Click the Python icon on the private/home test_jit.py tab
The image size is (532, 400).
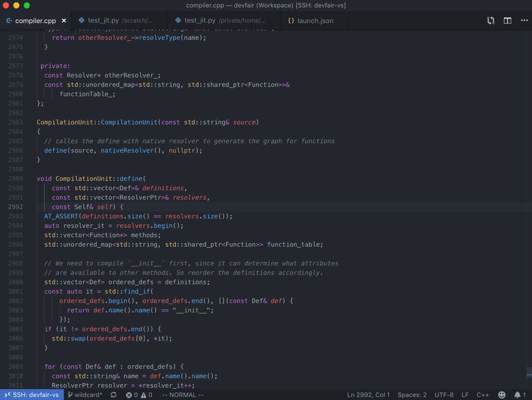pos(178,20)
